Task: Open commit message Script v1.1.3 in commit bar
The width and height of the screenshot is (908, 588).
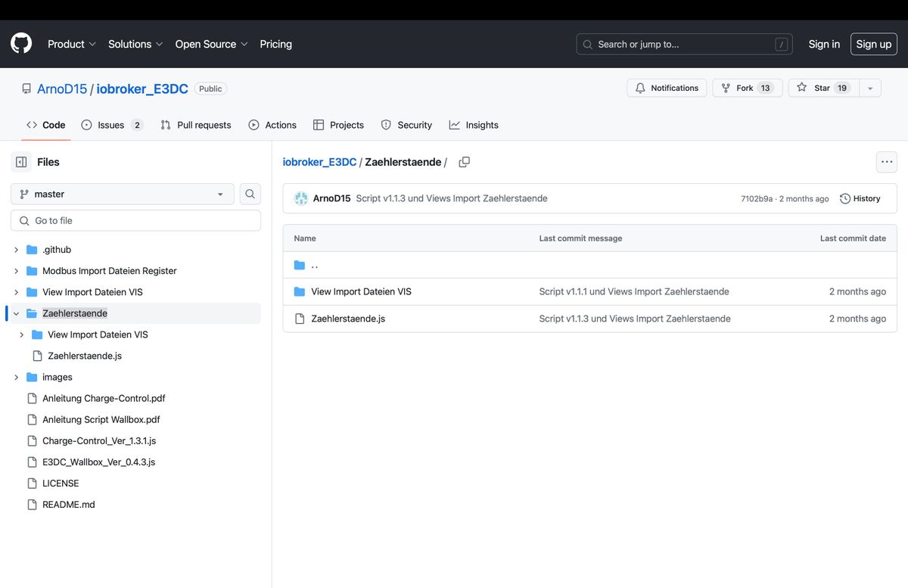Action: 452,198
